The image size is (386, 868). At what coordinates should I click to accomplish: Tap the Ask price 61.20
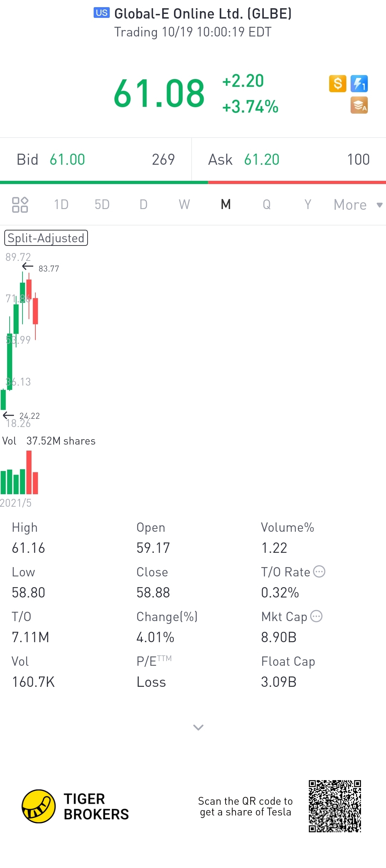tap(262, 160)
